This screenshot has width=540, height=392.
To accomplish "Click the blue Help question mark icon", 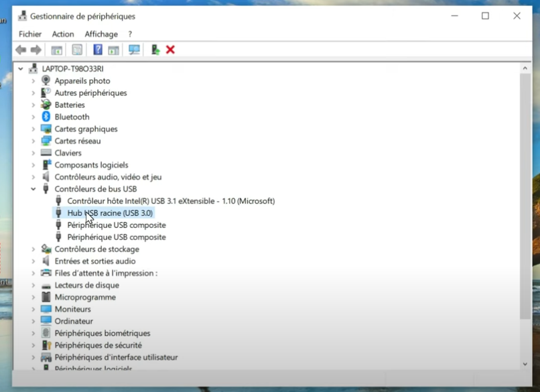I will [x=98, y=50].
